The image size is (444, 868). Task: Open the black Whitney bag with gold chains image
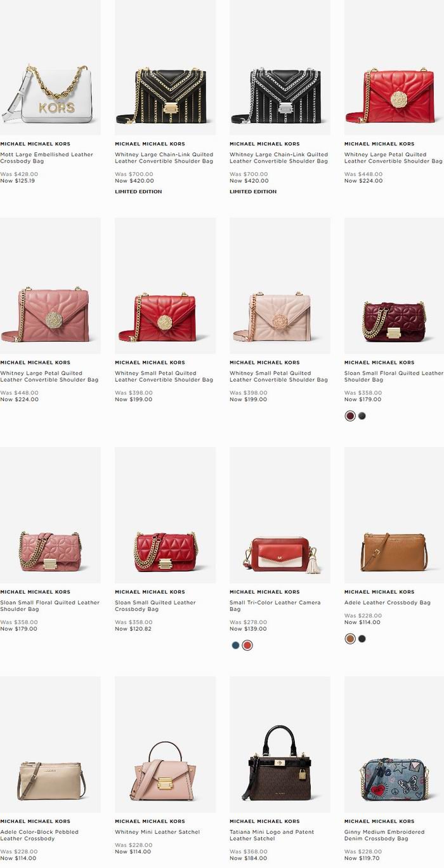click(165, 67)
